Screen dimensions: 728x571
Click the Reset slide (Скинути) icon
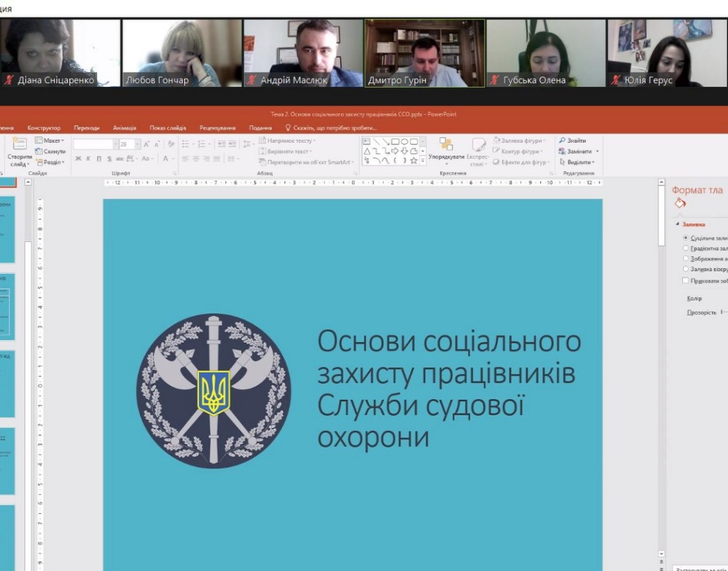(x=39, y=151)
